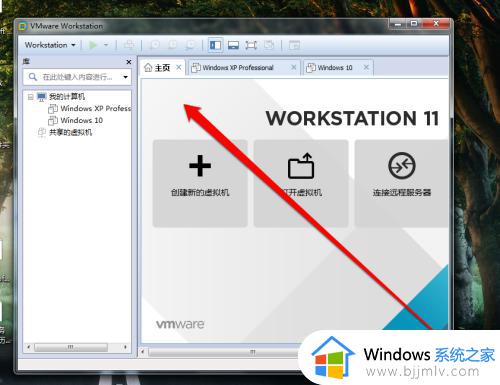This screenshot has height=385, width=500.
Task: Open the library search filter dropdown arrow
Action: coord(125,77)
